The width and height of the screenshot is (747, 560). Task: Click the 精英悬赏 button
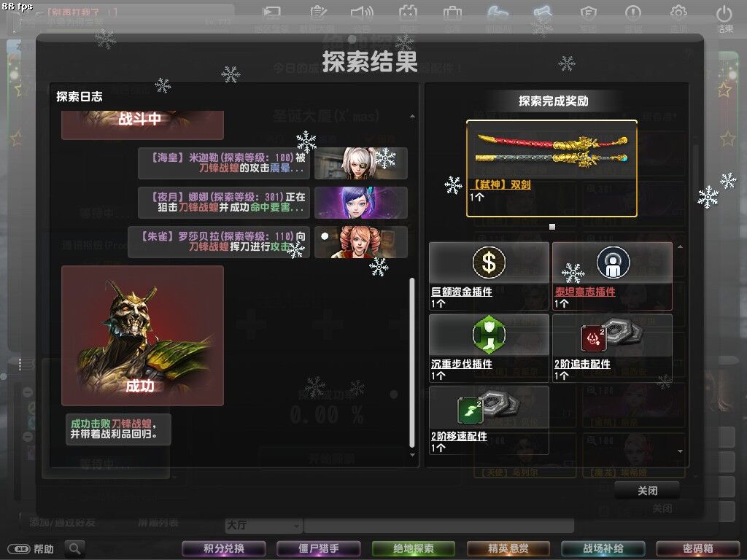pyautogui.click(x=508, y=548)
